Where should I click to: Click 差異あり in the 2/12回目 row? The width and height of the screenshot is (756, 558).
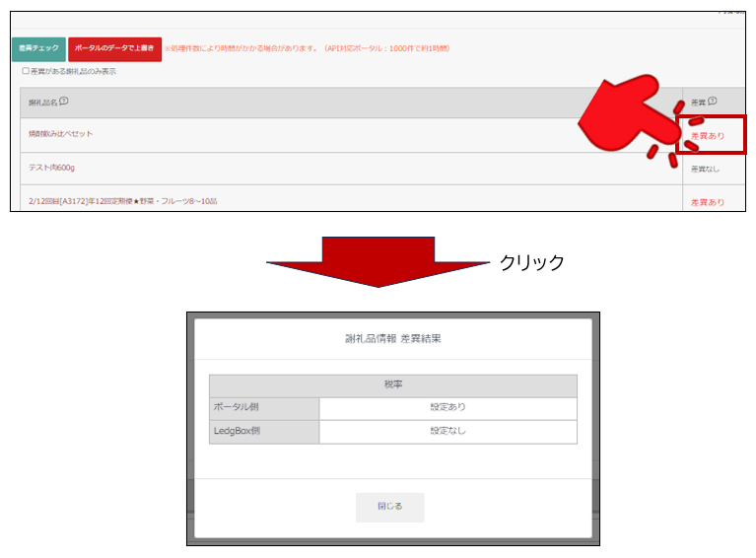click(707, 202)
